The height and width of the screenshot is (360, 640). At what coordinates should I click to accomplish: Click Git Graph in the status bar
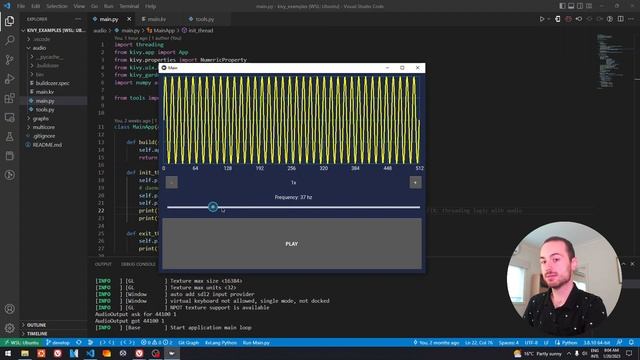click(x=188, y=342)
